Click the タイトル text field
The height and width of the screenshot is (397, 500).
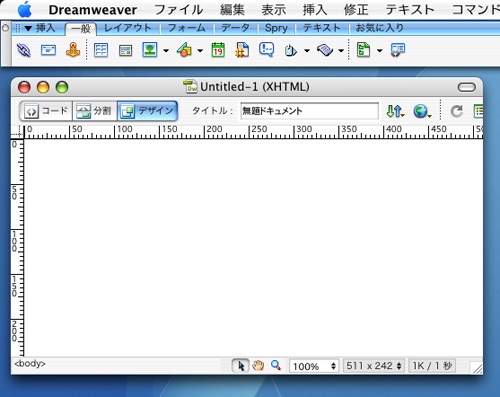(x=309, y=111)
